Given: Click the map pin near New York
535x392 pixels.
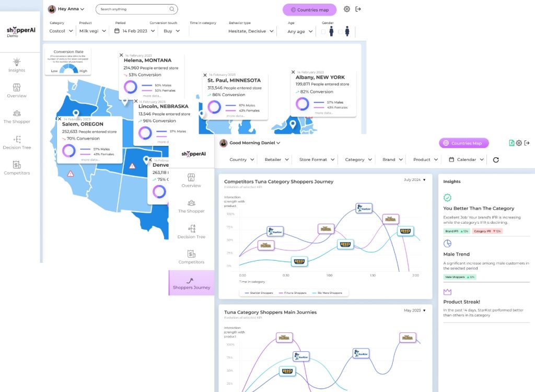Looking at the screenshot, I should [293, 124].
